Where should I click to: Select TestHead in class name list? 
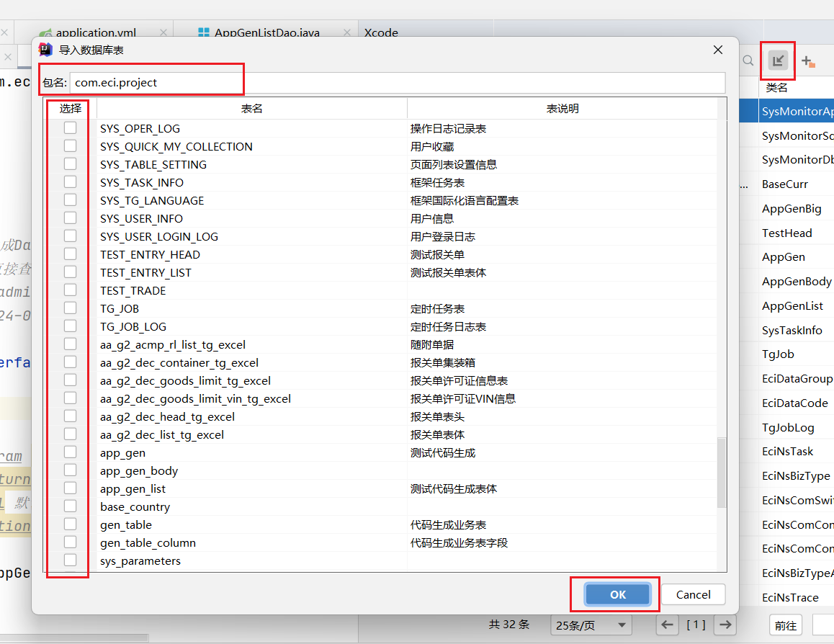786,233
